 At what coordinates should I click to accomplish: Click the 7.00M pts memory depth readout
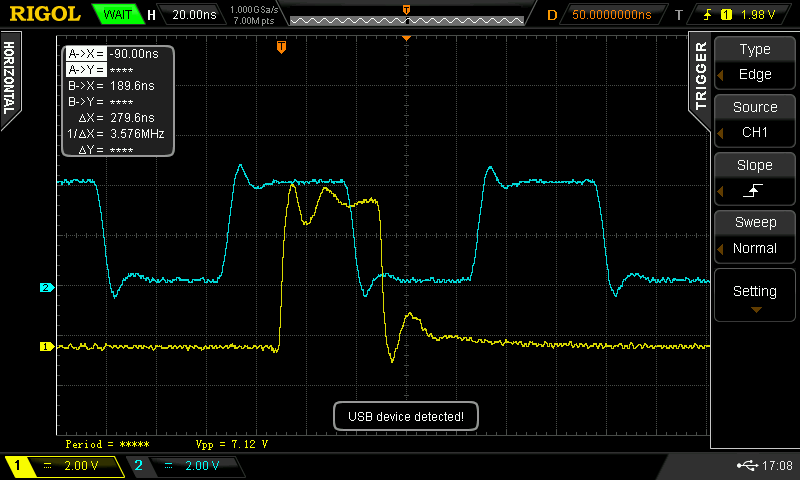point(254,21)
